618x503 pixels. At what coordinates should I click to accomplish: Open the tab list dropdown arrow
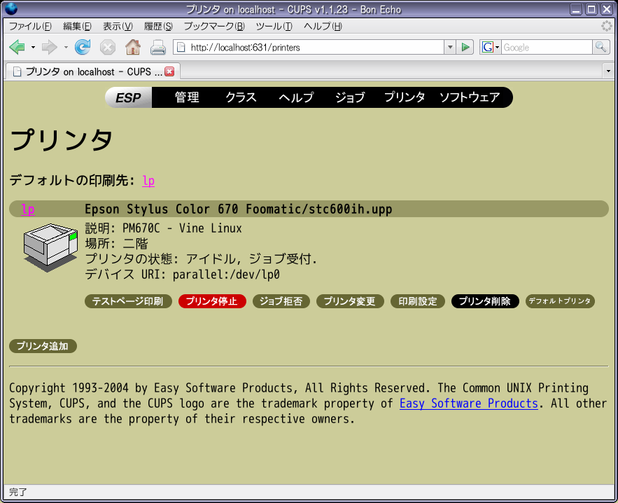pos(608,71)
